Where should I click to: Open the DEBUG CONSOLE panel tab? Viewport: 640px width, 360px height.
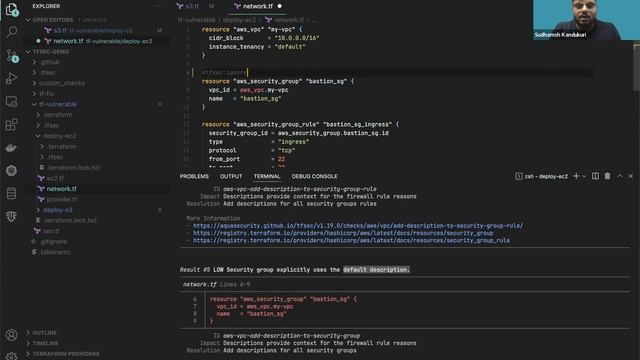(315, 176)
